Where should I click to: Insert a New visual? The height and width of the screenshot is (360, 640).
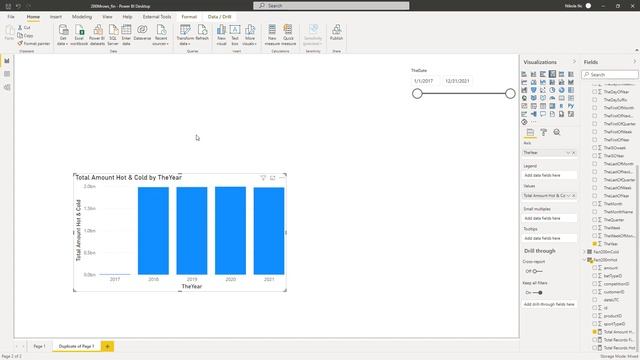click(x=221, y=35)
